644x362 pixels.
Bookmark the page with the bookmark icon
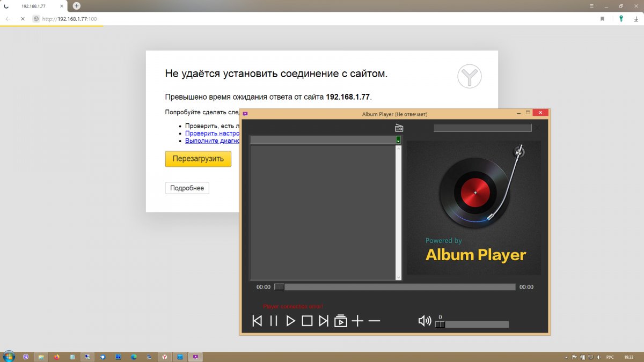pos(602,19)
